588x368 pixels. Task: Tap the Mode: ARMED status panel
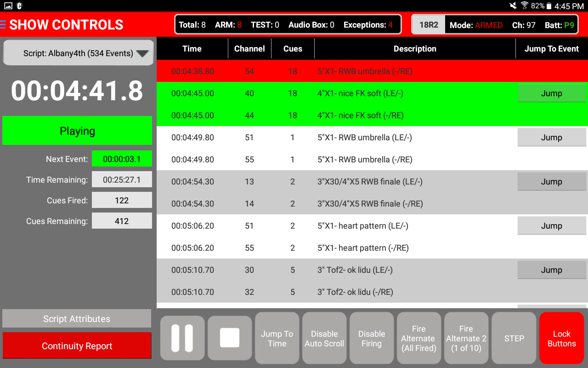[x=476, y=25]
